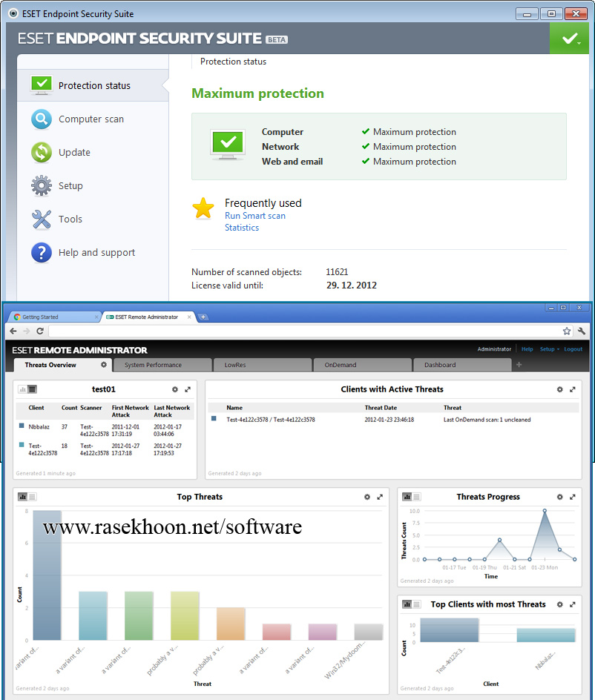This screenshot has height=700, width=595.
Task: Switch Top Threats panel to table view
Action: [32, 497]
